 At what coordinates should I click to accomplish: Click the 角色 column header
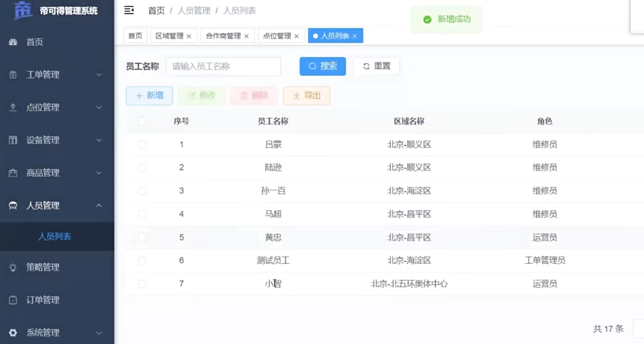click(545, 121)
